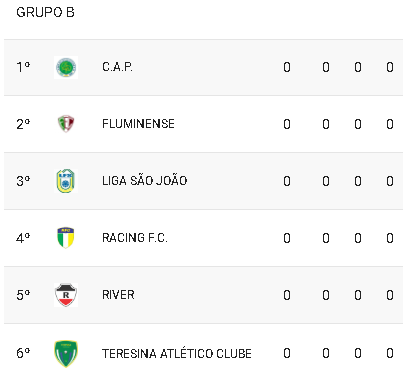
Task: Select the 5º position label for River
Action: tap(23, 295)
